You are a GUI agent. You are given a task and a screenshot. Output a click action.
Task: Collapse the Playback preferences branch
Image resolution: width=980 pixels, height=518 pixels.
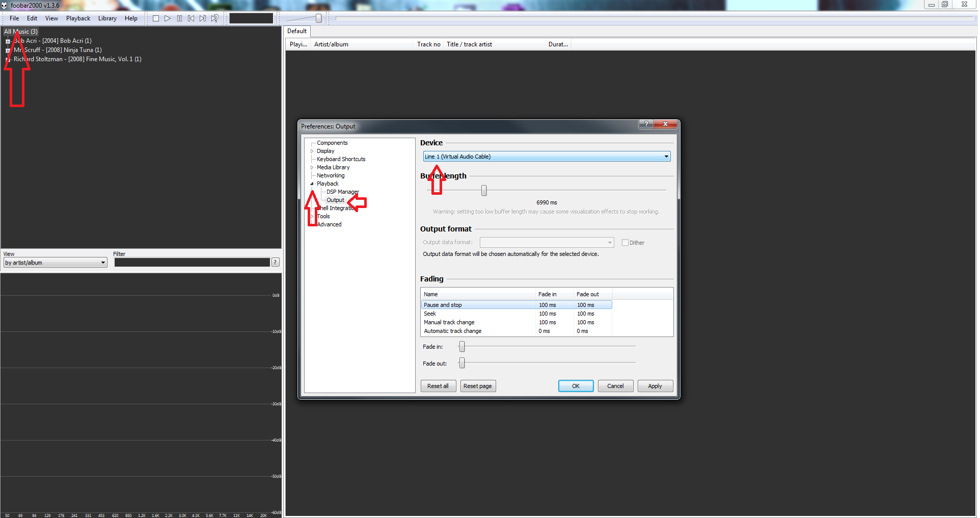[x=312, y=184]
